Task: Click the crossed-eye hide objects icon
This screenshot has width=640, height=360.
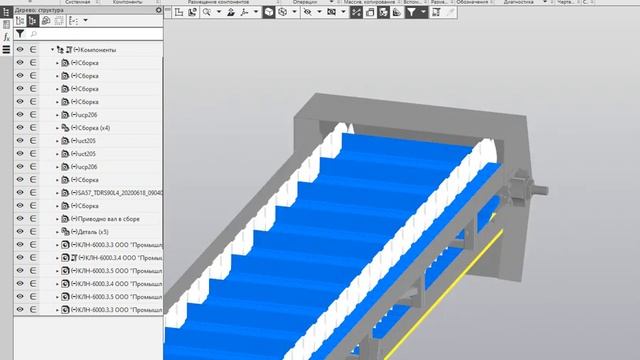Action: pos(307,12)
